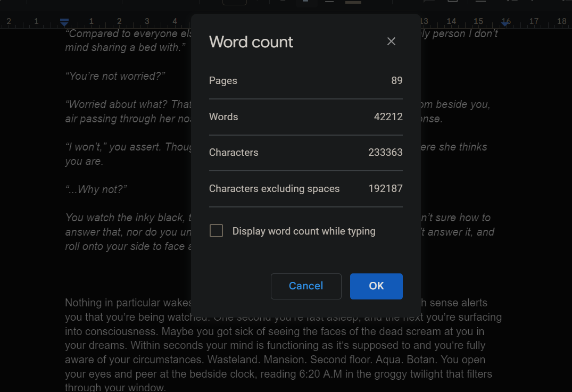Click the left indent marker on the ruler

tap(64, 22)
